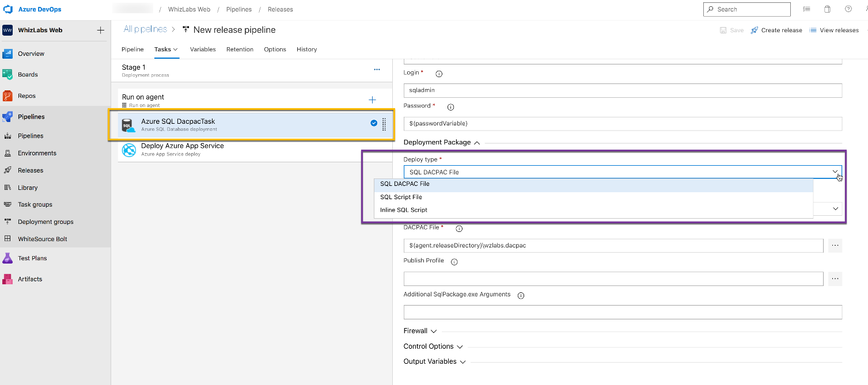Open Repos in the sidebar

tap(26, 96)
